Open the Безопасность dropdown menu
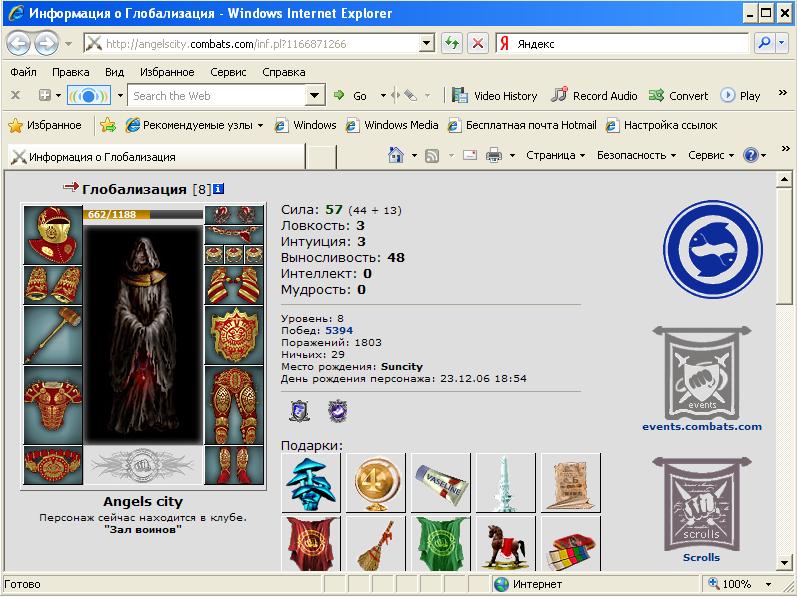797x598 pixels. tap(636, 155)
